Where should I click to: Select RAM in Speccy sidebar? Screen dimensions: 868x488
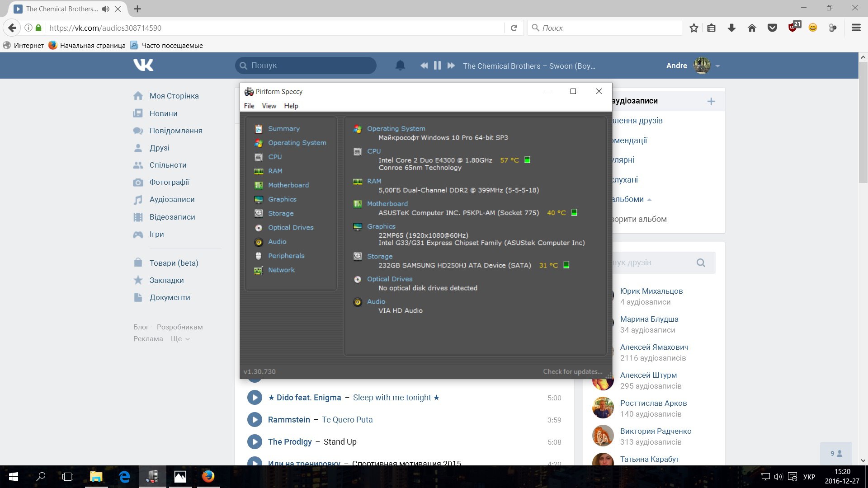pyautogui.click(x=275, y=171)
